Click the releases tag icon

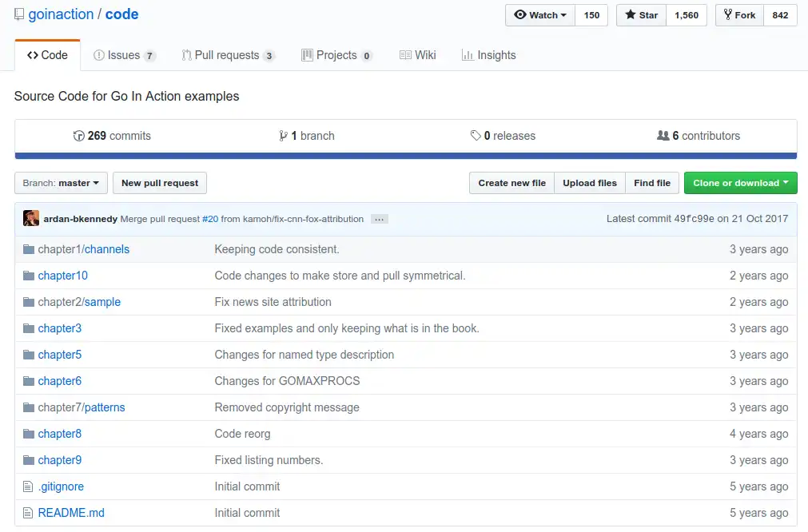(x=476, y=136)
